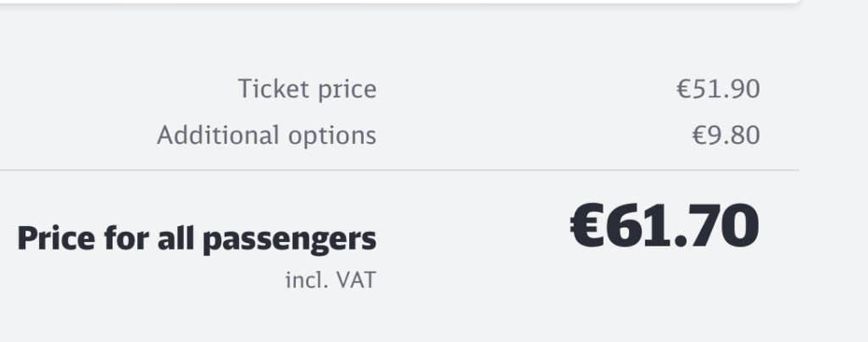Select the word options in second row

coord(332,137)
